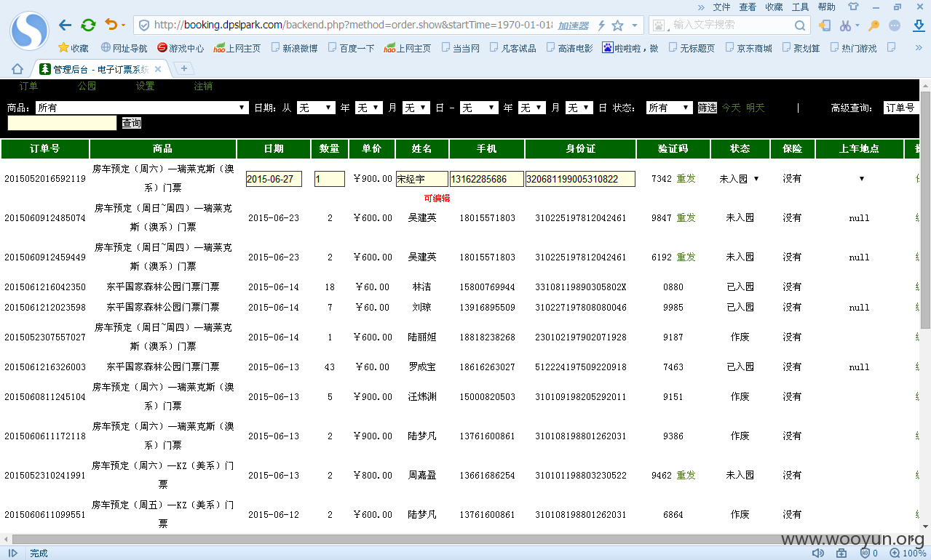Open the start year dropdown after 从

point(316,108)
